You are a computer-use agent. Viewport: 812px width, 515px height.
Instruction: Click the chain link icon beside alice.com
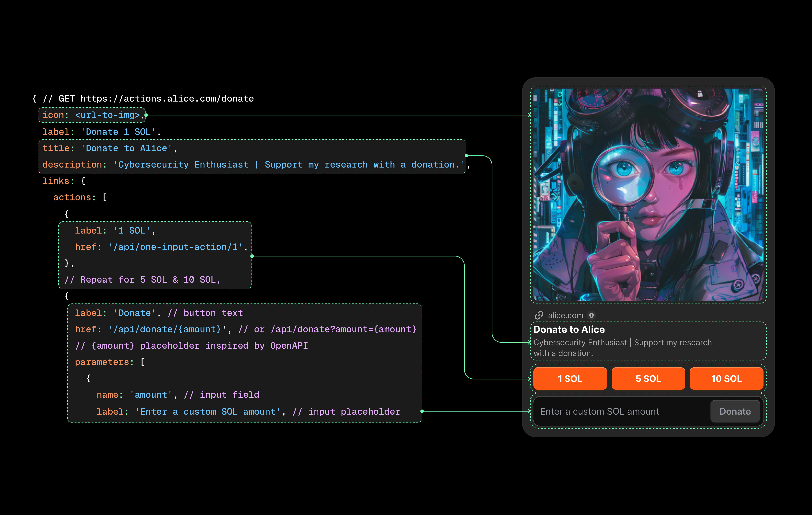click(539, 315)
